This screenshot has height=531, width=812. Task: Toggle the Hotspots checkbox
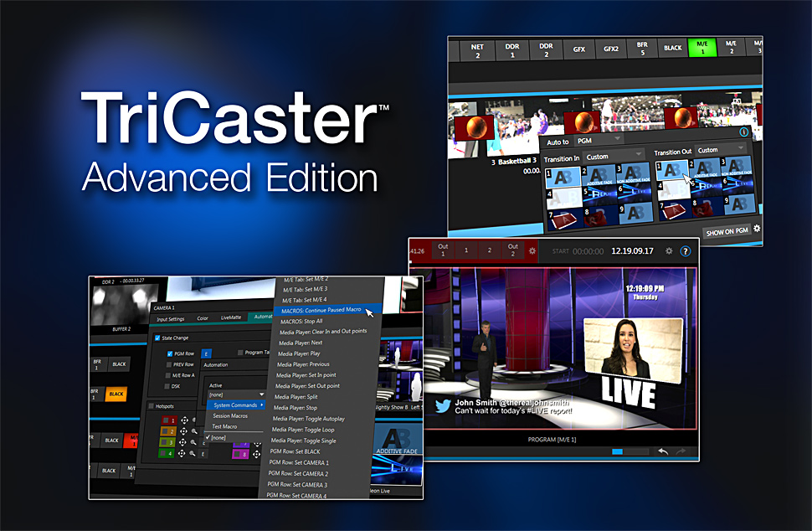(152, 406)
